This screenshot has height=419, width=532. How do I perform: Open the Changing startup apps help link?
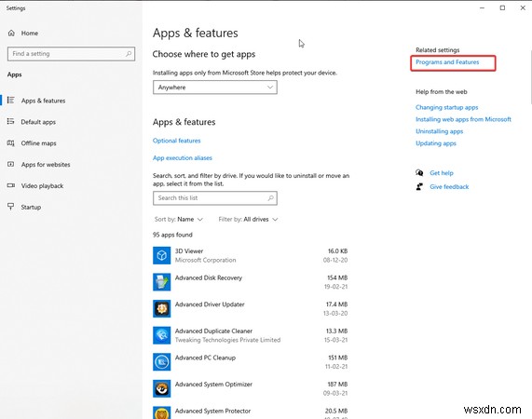(446, 107)
